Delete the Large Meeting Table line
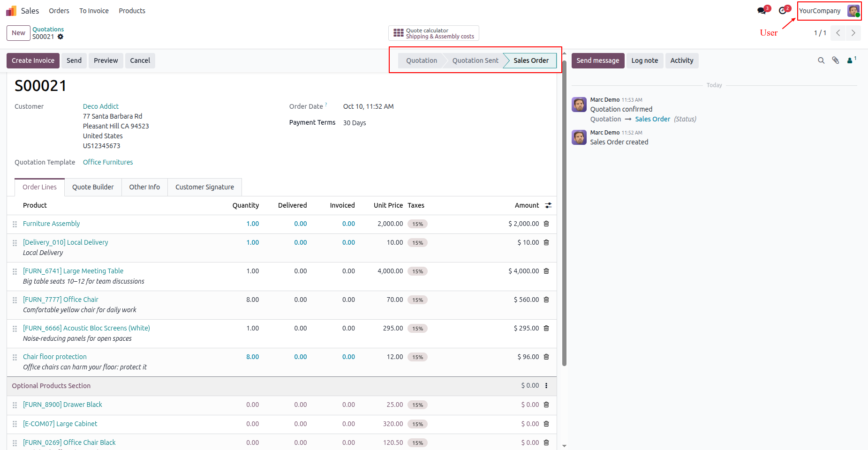 pos(546,271)
